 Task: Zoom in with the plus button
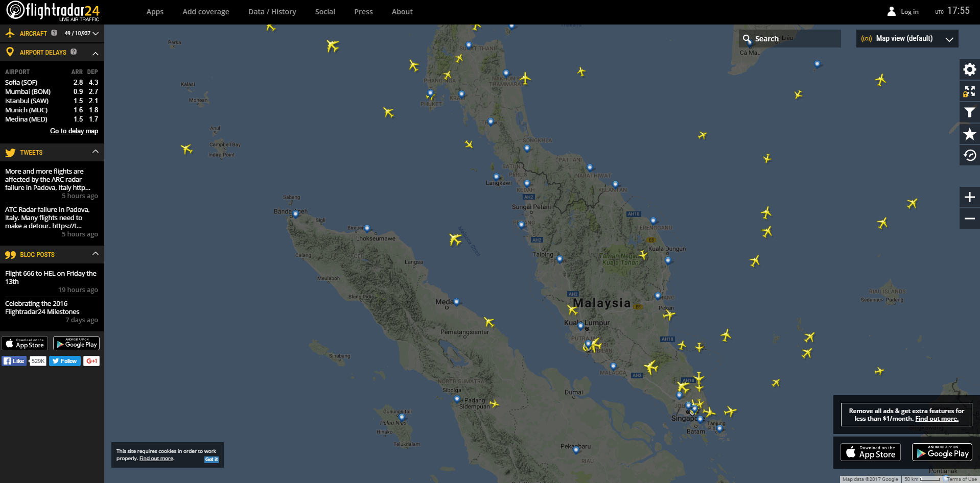pos(969,197)
